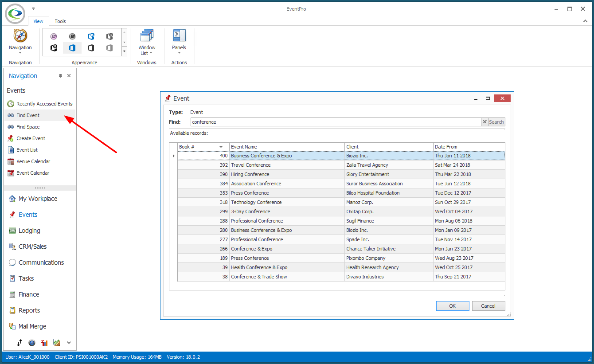Click the blue round gauge icon in nav footer
Viewport: 594px width, 364px height.
coord(32,343)
